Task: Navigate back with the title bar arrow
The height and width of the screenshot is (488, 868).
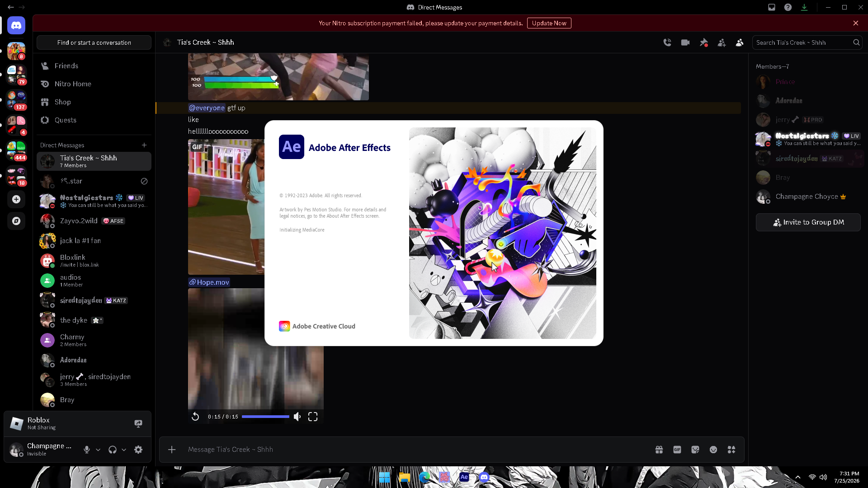Action: click(10, 7)
